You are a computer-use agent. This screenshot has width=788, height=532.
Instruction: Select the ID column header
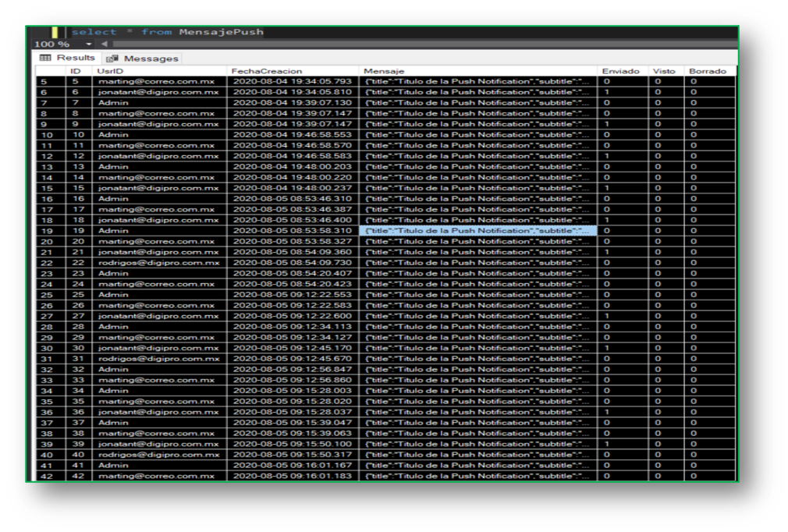pos(77,71)
